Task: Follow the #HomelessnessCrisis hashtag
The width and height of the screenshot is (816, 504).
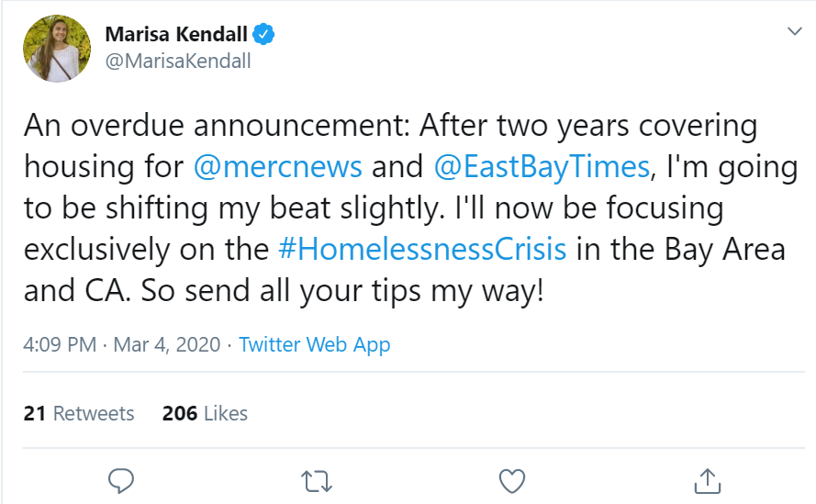Action: click(421, 250)
